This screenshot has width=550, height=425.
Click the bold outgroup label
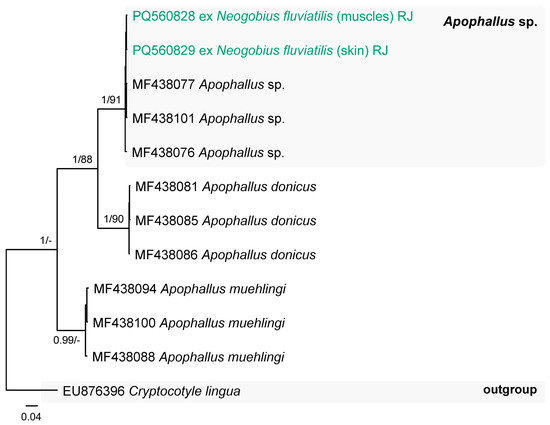coord(510,390)
